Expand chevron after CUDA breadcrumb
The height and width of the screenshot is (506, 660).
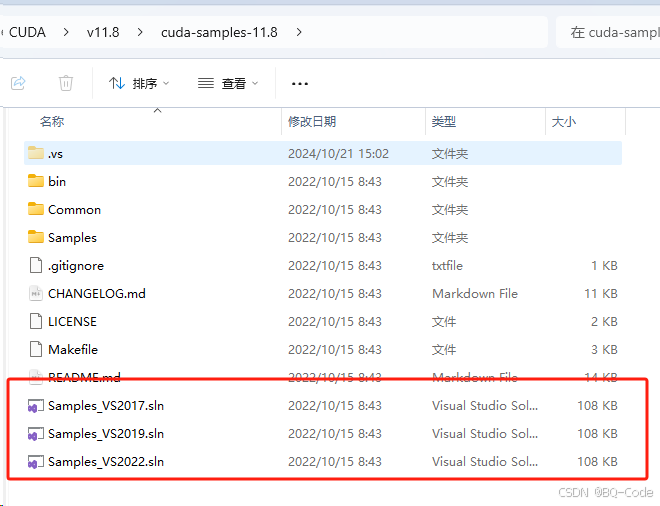[66, 32]
